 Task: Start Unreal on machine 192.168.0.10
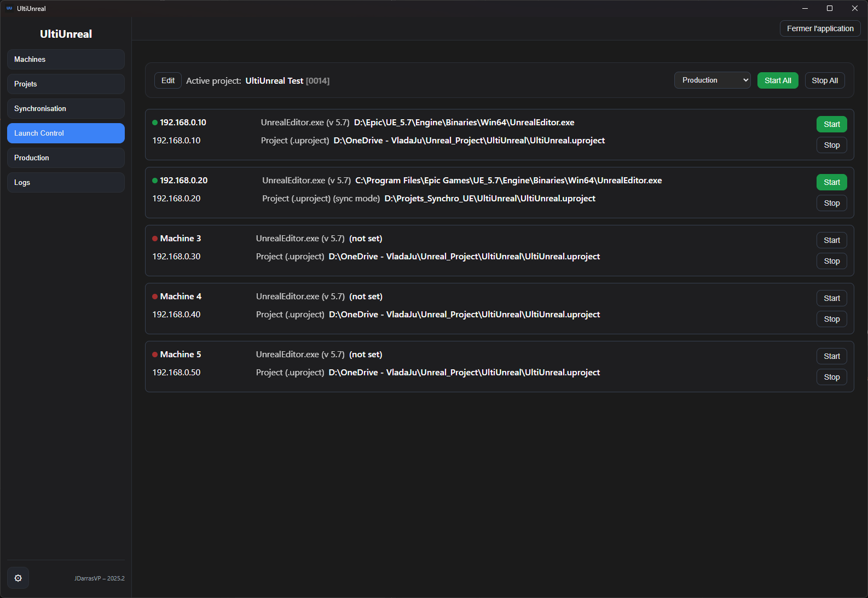pyautogui.click(x=831, y=124)
